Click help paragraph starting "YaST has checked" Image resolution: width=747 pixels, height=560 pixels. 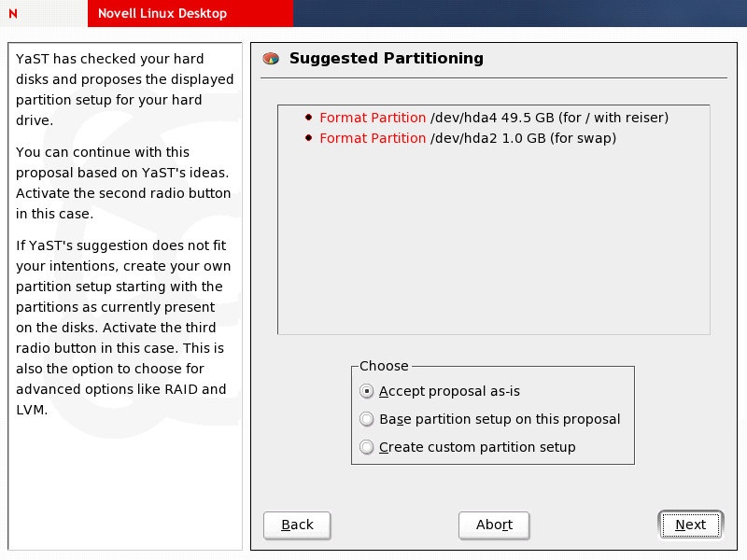click(124, 90)
